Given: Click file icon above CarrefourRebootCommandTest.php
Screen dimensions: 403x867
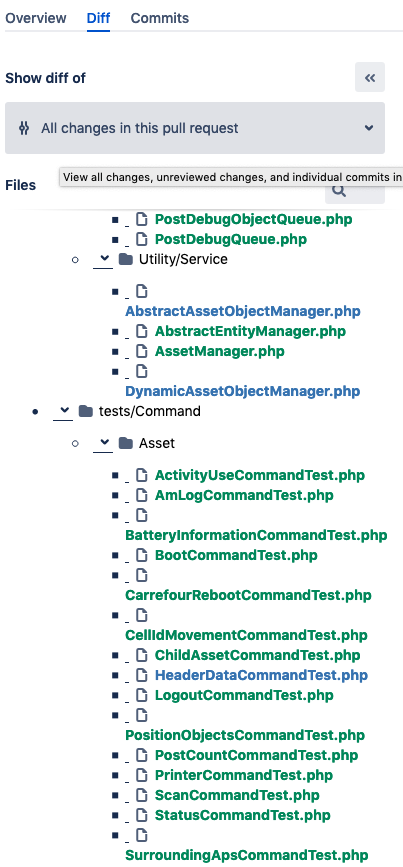Looking at the screenshot, I should pos(142,576).
